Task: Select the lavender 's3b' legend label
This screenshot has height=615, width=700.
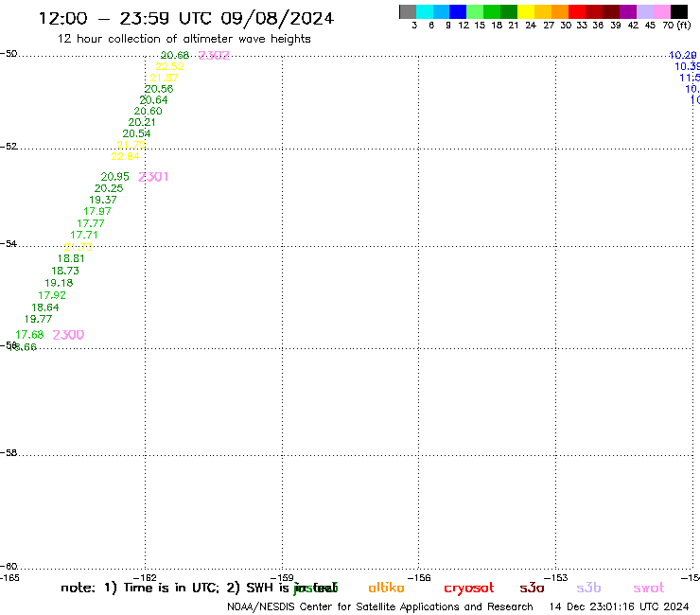Action: pyautogui.click(x=588, y=588)
